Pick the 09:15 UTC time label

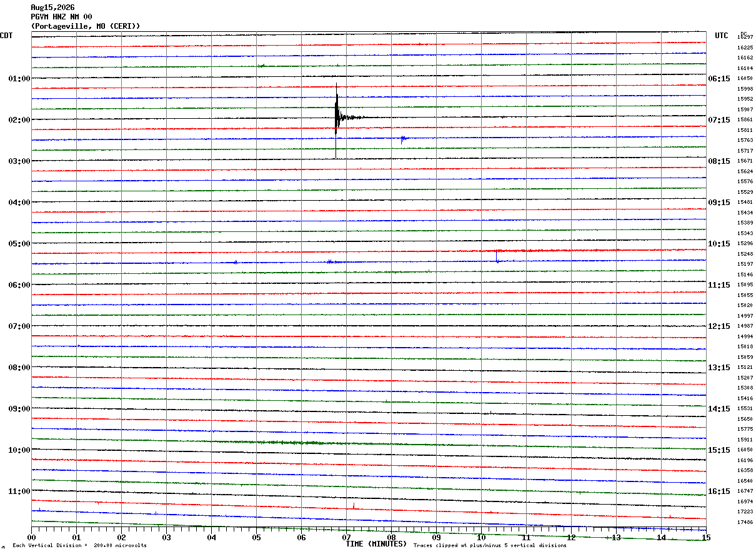click(x=719, y=203)
